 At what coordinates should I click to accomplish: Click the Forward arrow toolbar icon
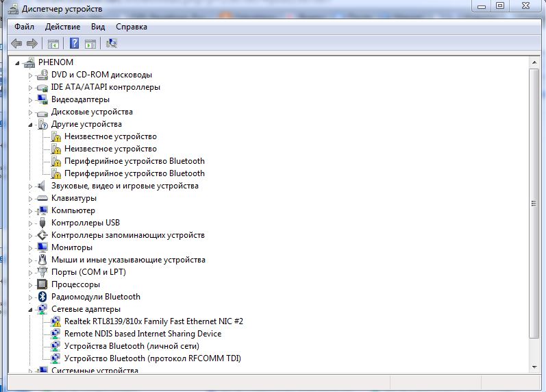[x=31, y=44]
